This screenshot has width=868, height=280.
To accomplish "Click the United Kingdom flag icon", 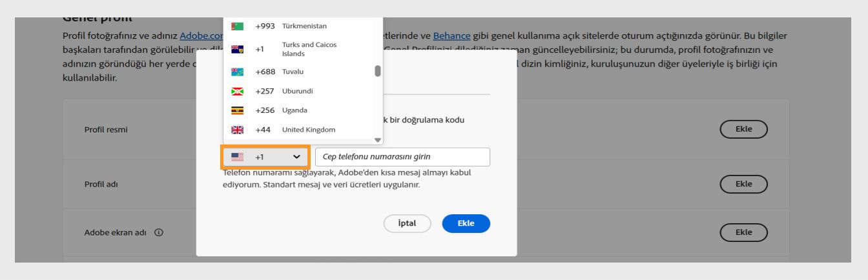I will tap(237, 130).
